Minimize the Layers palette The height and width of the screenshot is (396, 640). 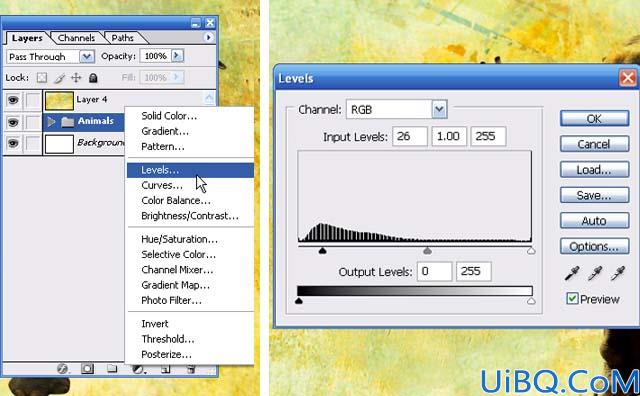point(196,23)
